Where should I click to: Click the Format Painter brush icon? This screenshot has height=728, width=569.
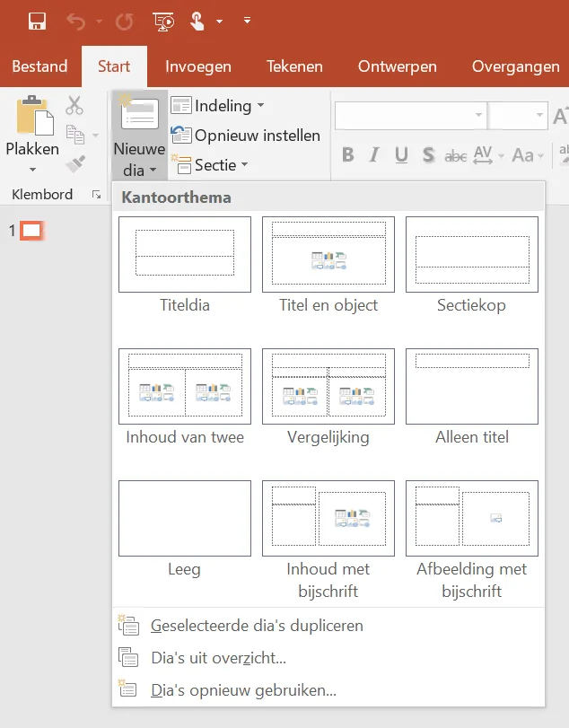tap(75, 163)
